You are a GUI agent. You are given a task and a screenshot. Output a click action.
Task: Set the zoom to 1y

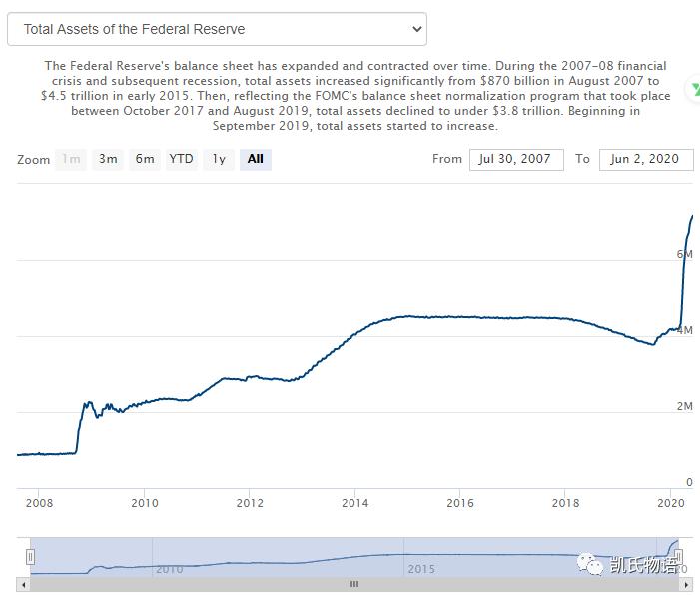(219, 159)
